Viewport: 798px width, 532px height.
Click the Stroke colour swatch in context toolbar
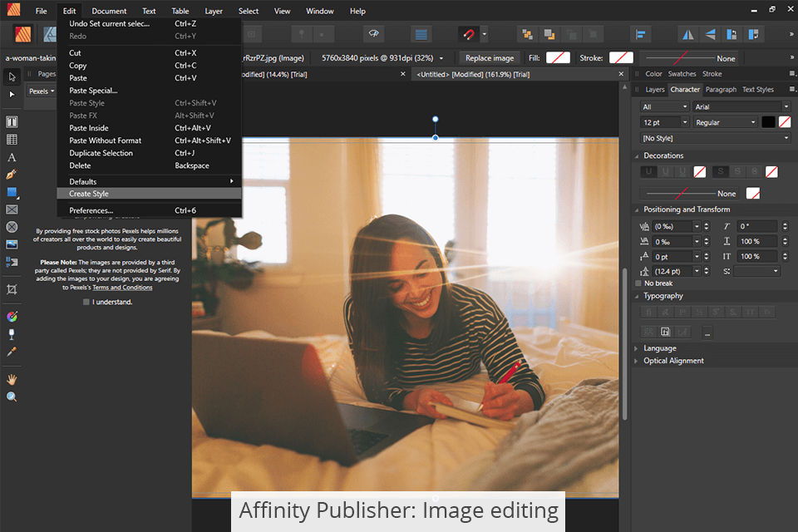tap(621, 58)
